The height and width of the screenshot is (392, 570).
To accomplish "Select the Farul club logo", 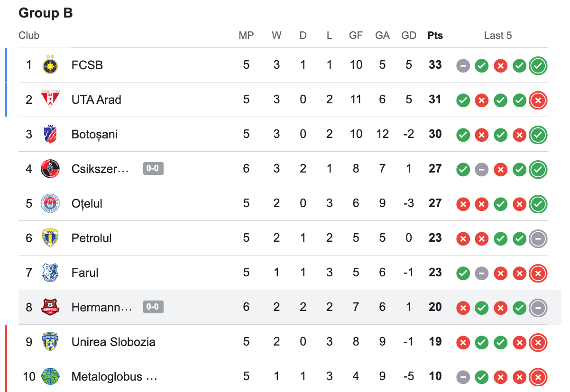I will pyautogui.click(x=50, y=273).
